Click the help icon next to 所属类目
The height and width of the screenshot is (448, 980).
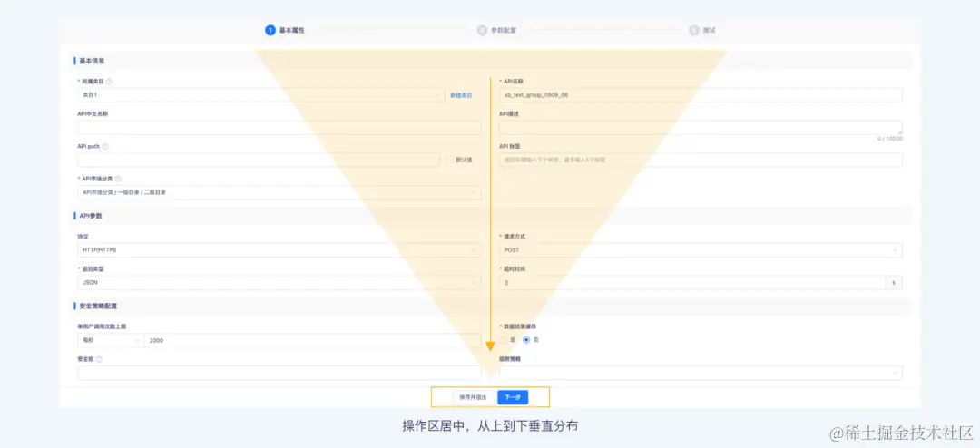[x=110, y=82]
